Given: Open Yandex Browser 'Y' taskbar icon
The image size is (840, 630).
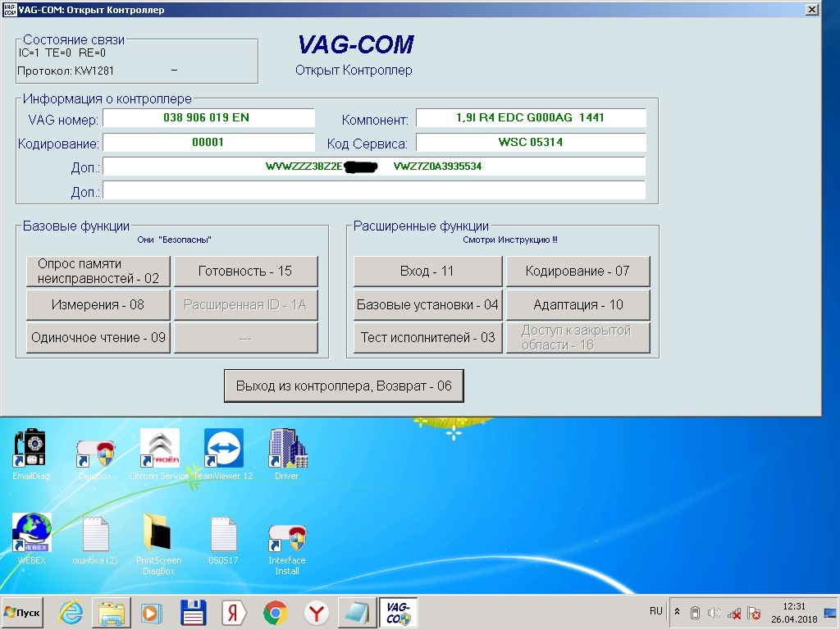Looking at the screenshot, I should pyautogui.click(x=317, y=613).
